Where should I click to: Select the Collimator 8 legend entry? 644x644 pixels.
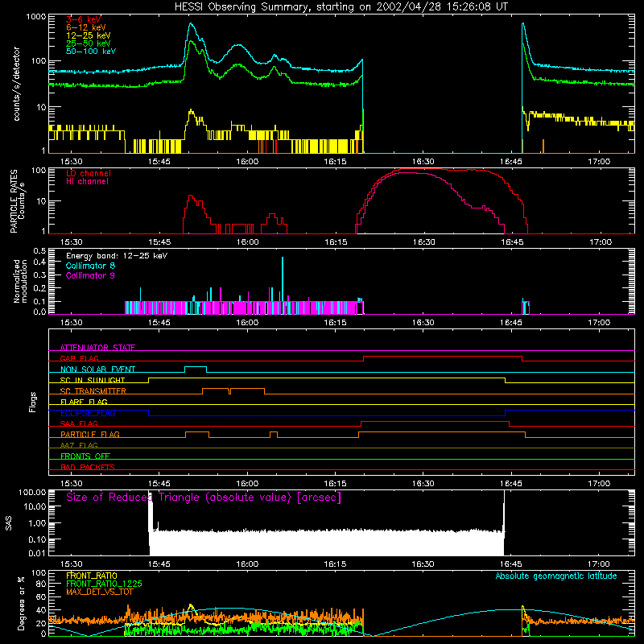(x=90, y=266)
